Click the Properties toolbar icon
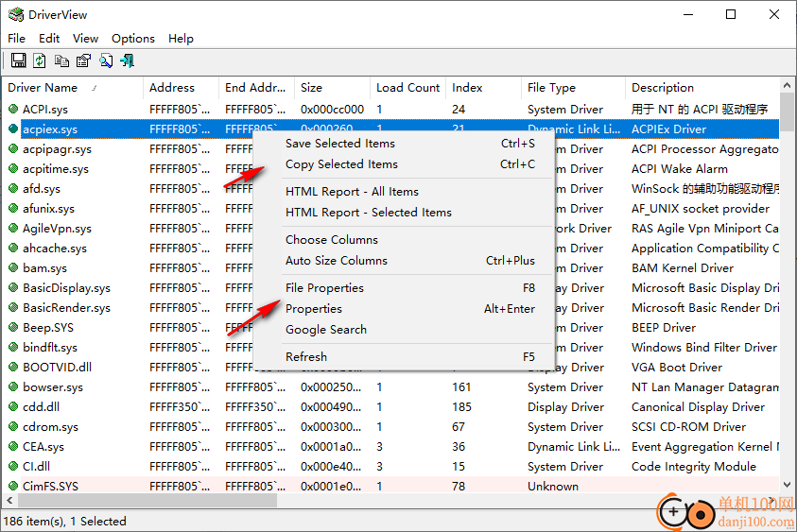The image size is (797, 532). point(83,61)
